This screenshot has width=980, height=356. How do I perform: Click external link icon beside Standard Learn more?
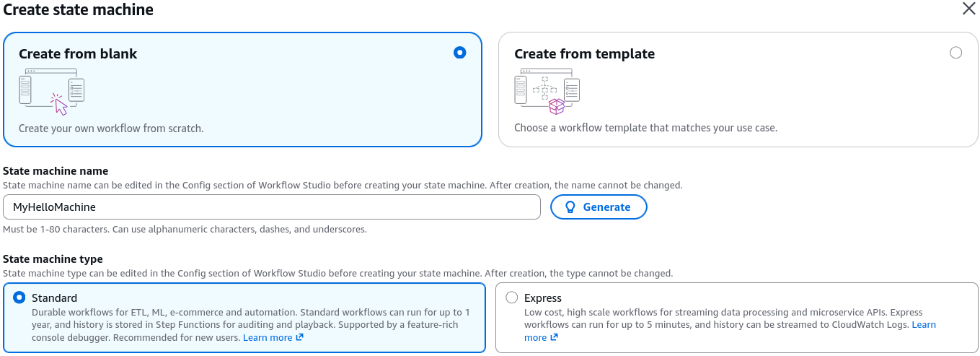pyautogui.click(x=300, y=338)
